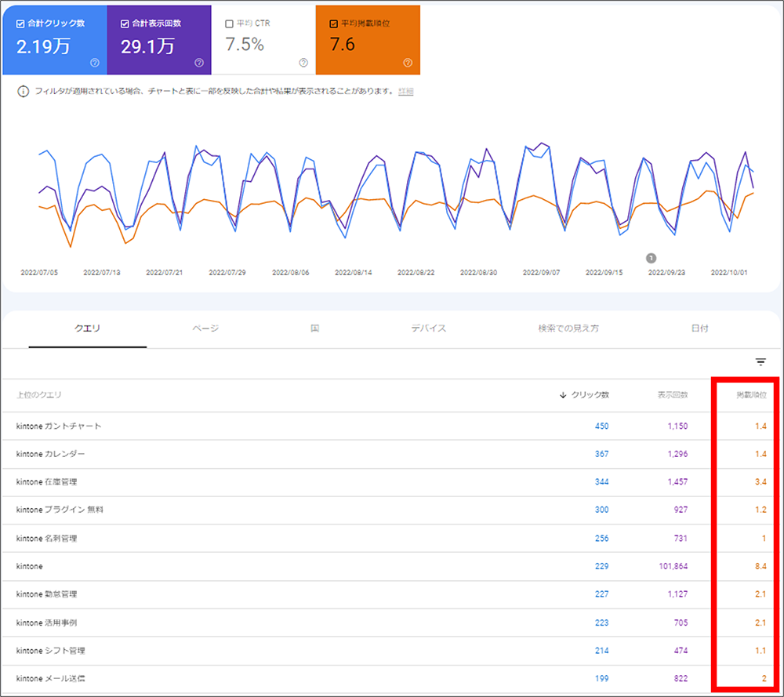Click the 2.19万 total clicks value
784x697 pixels.
click(x=43, y=46)
